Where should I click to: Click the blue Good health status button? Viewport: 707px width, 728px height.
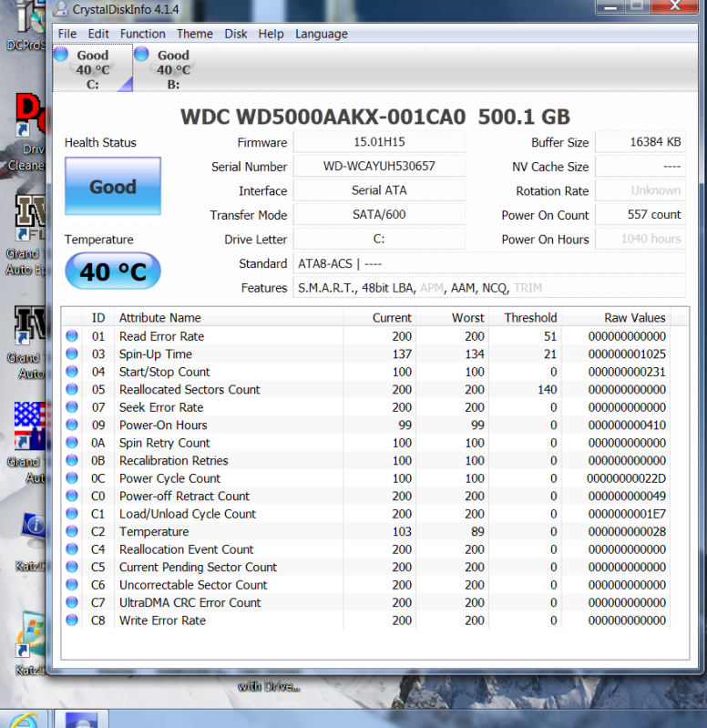point(113,188)
